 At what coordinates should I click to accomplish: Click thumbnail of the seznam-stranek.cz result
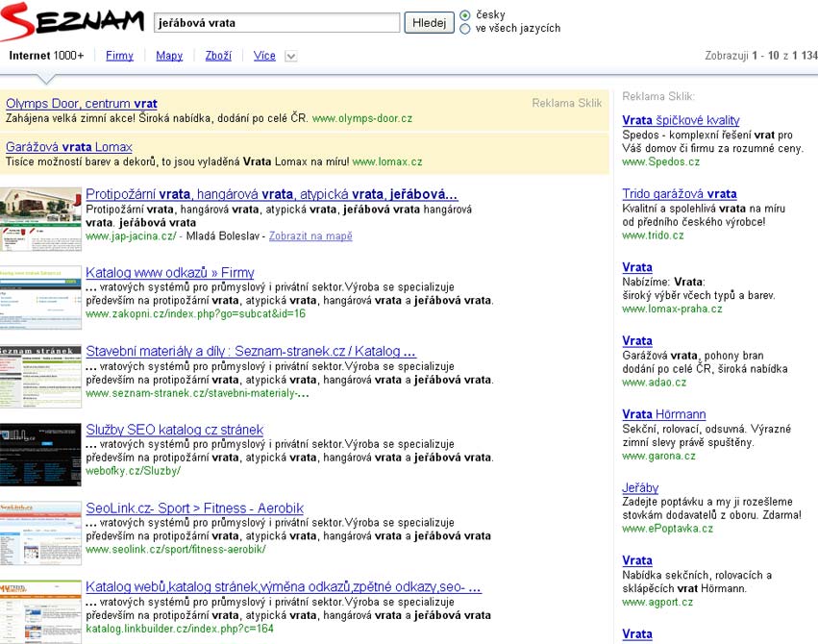[40, 376]
